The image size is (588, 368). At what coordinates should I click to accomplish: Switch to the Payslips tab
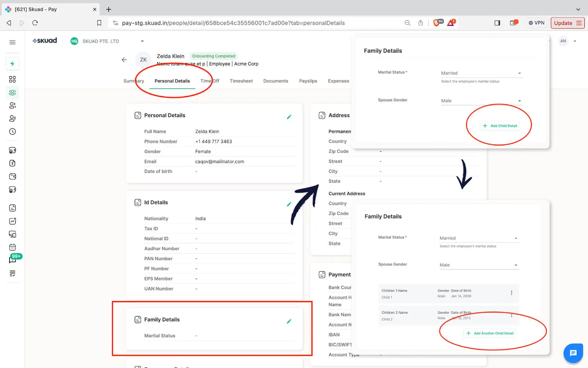pos(308,81)
